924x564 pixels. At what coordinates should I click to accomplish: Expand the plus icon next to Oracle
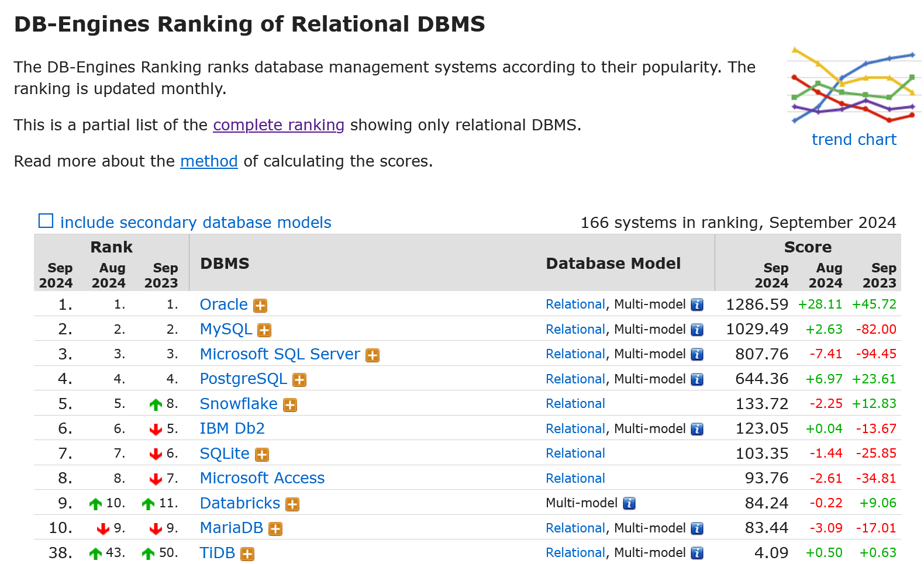(260, 306)
